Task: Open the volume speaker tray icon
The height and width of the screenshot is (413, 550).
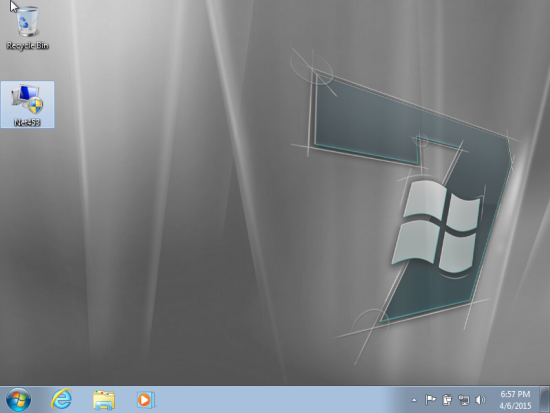Action: point(480,400)
